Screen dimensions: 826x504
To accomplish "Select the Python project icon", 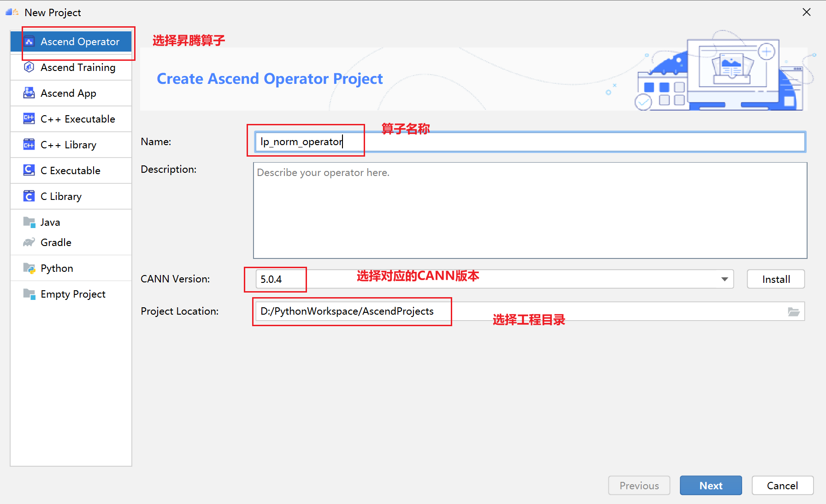I will (29, 268).
